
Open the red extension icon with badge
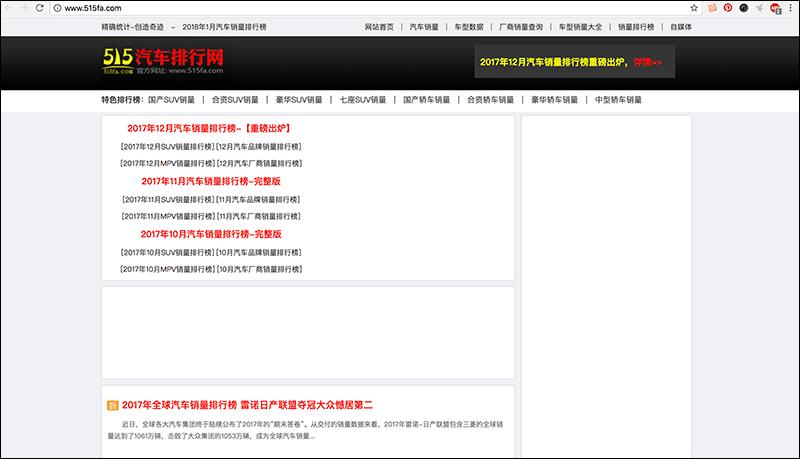pos(776,8)
